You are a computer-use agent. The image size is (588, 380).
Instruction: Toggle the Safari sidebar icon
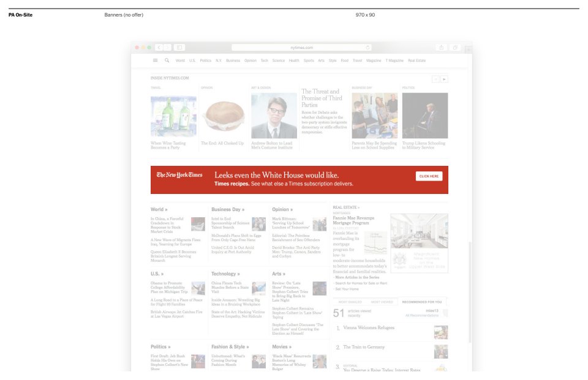point(179,48)
